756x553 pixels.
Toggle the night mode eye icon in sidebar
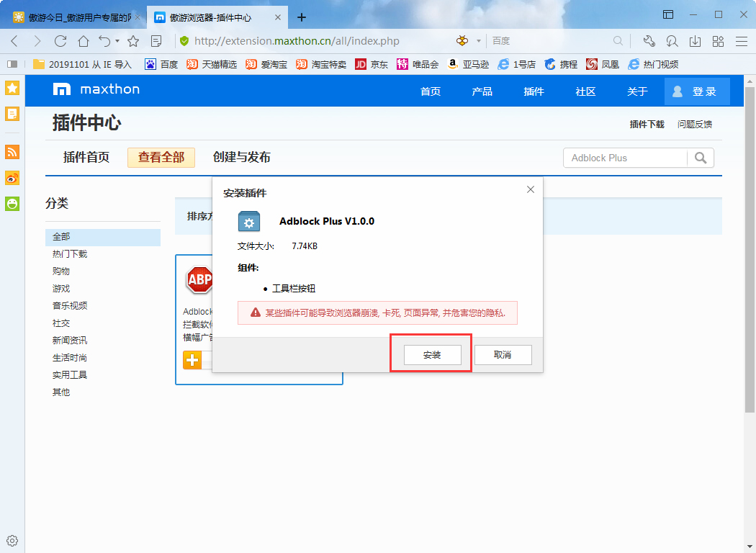[12, 178]
